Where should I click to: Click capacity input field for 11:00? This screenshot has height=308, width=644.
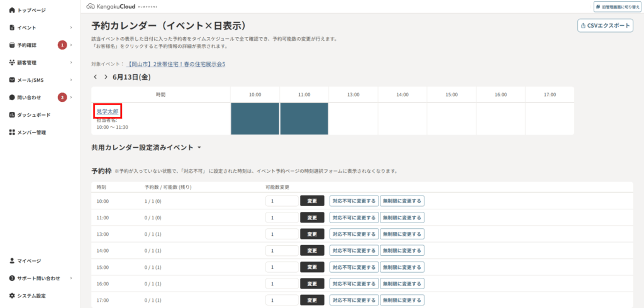point(282,217)
